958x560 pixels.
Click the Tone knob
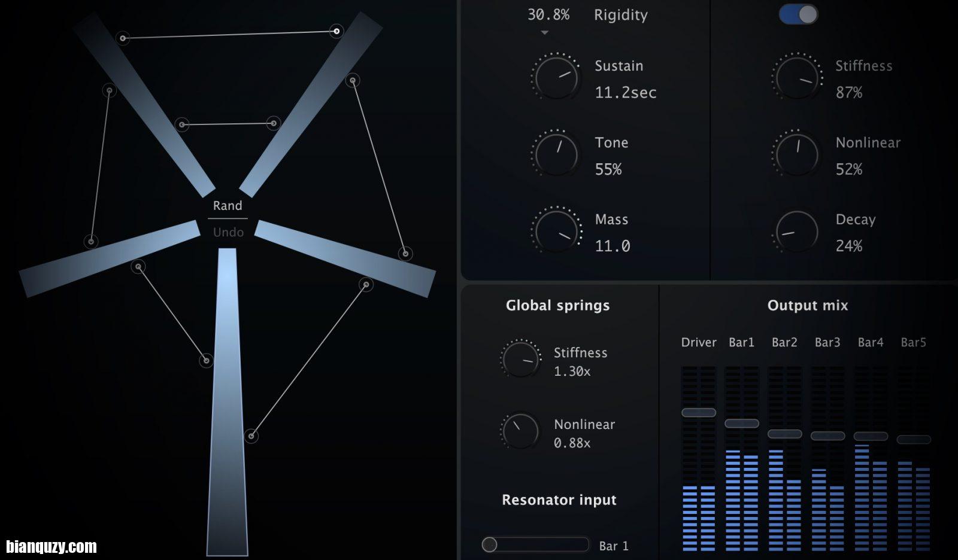[x=556, y=154]
